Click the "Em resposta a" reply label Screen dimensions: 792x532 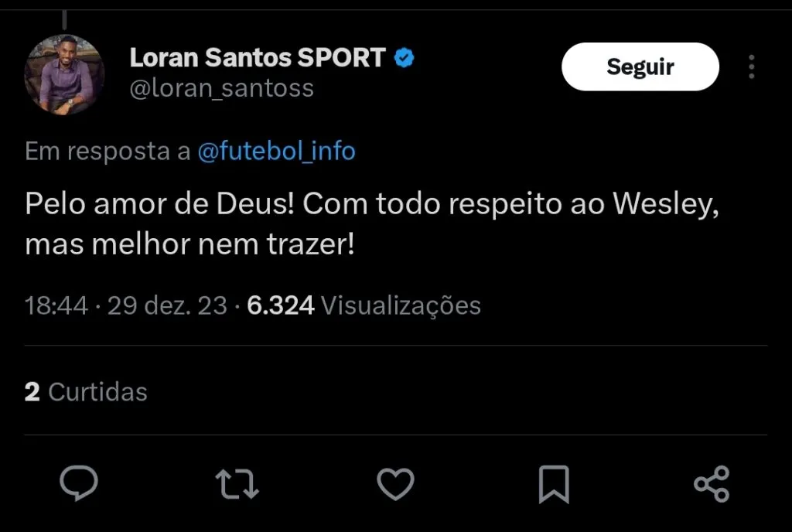[x=108, y=151]
